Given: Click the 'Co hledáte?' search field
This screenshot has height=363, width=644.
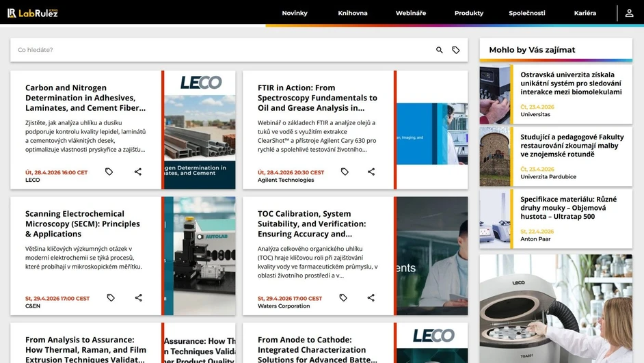Looking at the screenshot, I should click(219, 50).
